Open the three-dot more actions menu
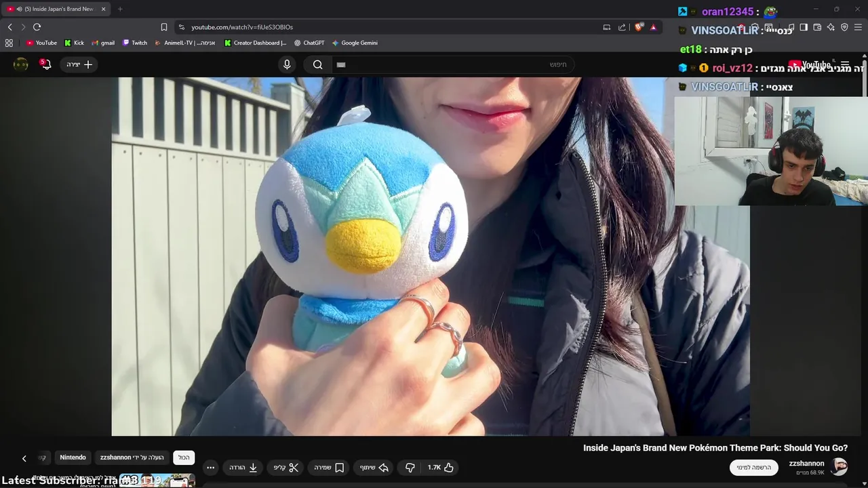The height and width of the screenshot is (488, 868). pyautogui.click(x=210, y=468)
